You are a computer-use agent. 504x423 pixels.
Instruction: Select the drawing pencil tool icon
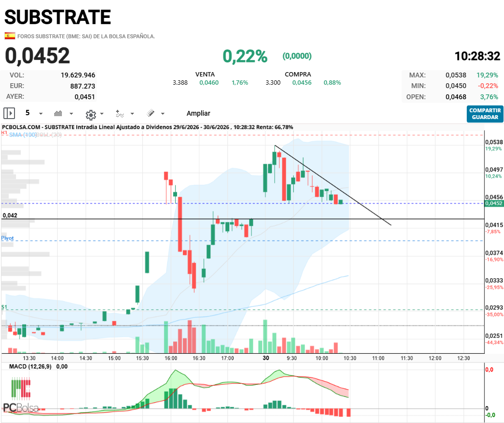point(151,113)
